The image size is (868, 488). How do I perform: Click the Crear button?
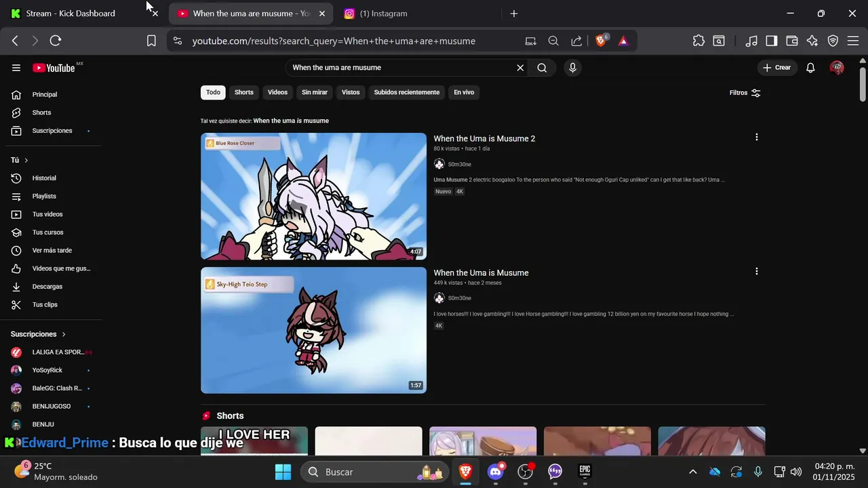point(776,68)
